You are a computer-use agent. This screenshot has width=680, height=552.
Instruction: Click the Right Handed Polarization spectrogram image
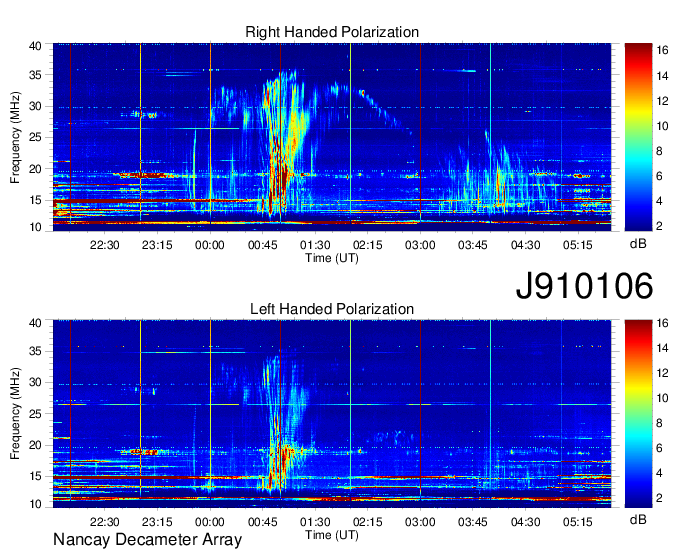click(332, 137)
